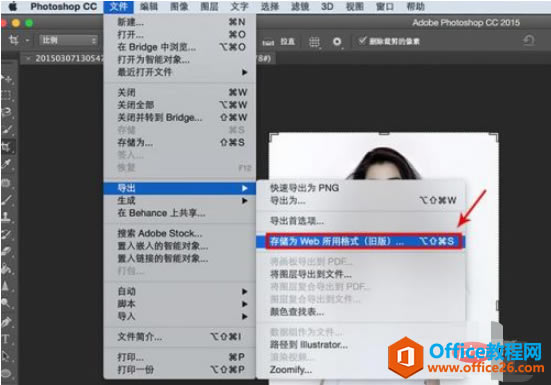Screen dimensions: 551x385
Task: Select the Spot Healing Brush tool
Action: click(6, 182)
